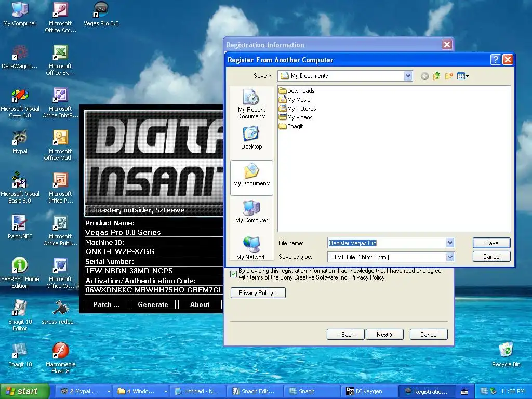Click Back in Registration wizard
This screenshot has height=399, width=532.
coord(345,335)
